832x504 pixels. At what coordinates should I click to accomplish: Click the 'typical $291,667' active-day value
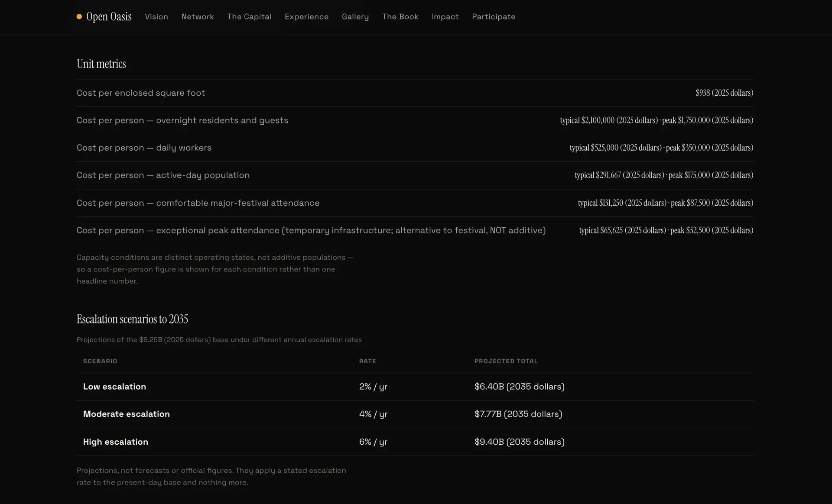coord(664,175)
